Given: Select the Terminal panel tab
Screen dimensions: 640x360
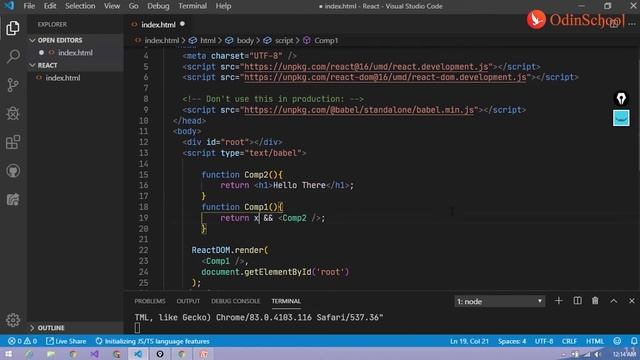Looking at the screenshot, I should (x=286, y=301).
